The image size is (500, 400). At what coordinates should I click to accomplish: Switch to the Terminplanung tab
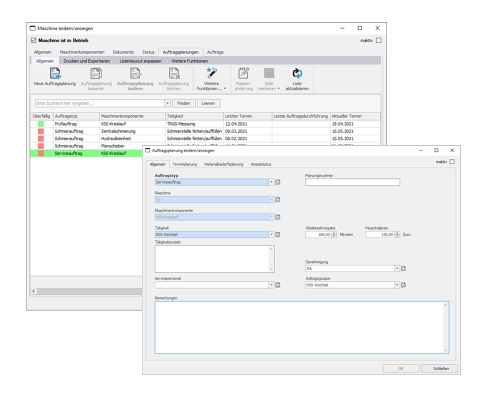pyautogui.click(x=185, y=164)
